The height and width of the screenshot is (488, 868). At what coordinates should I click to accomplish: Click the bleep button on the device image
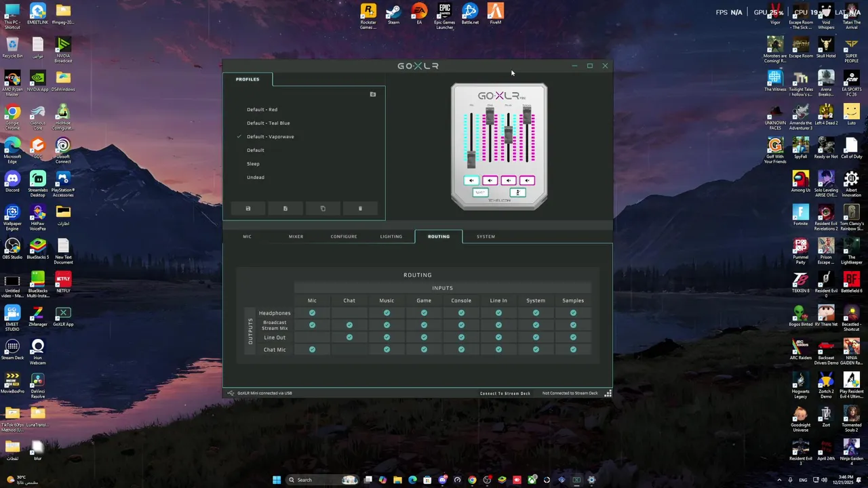(x=479, y=192)
